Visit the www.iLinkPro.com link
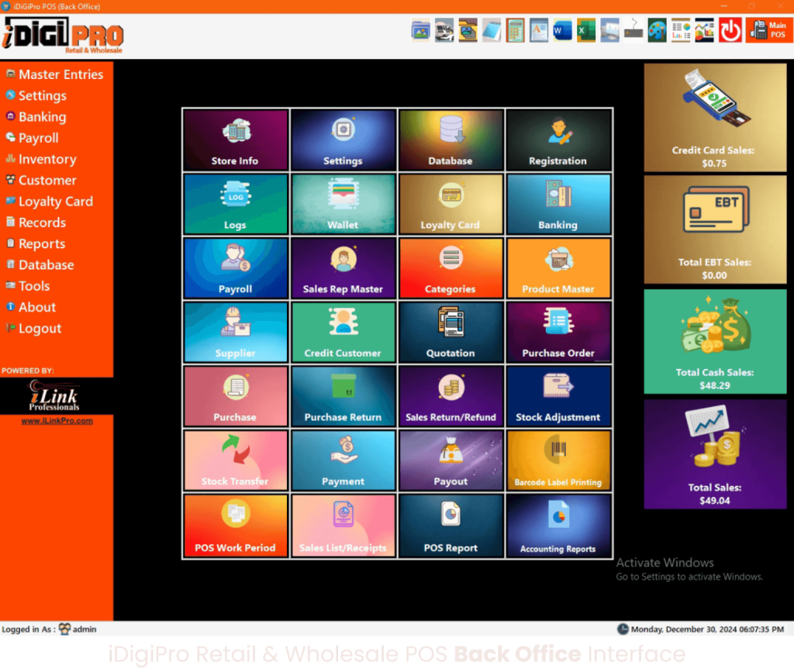The height and width of the screenshot is (672, 794). click(57, 421)
